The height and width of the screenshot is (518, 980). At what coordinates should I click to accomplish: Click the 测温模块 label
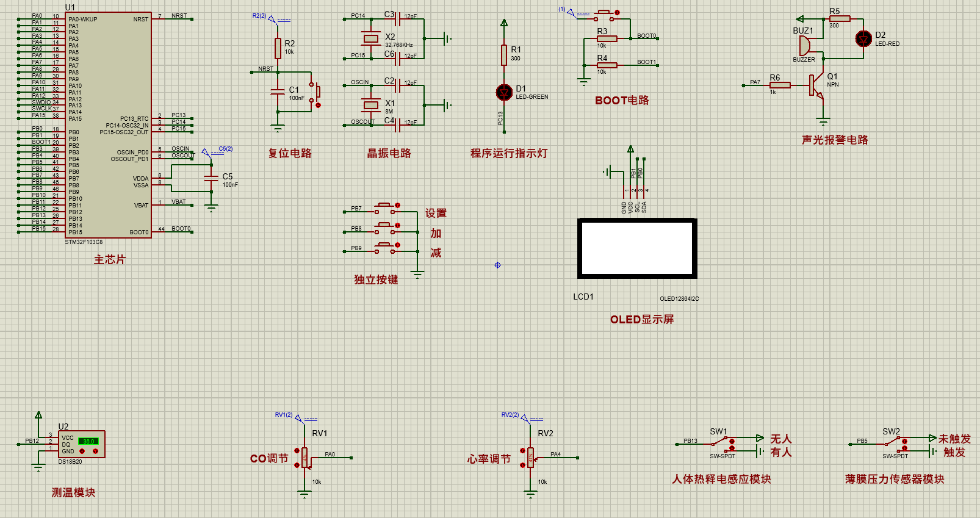pos(73,492)
